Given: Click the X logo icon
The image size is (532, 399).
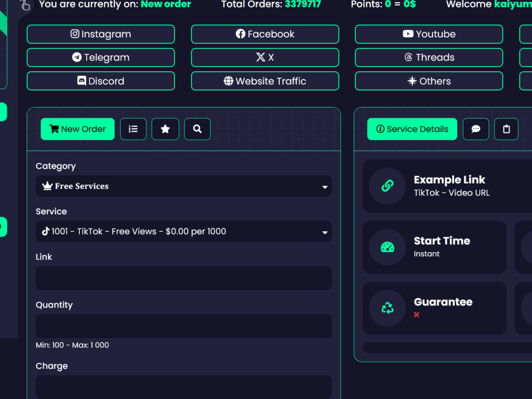Looking at the screenshot, I should pyautogui.click(x=261, y=57).
